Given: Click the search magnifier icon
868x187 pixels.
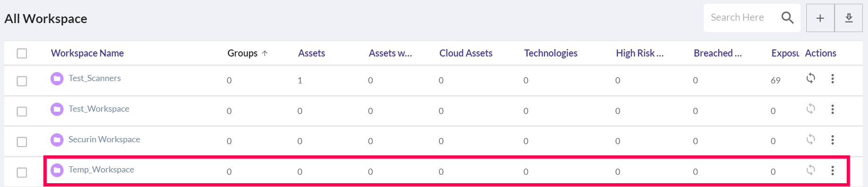Looking at the screenshot, I should [x=787, y=18].
